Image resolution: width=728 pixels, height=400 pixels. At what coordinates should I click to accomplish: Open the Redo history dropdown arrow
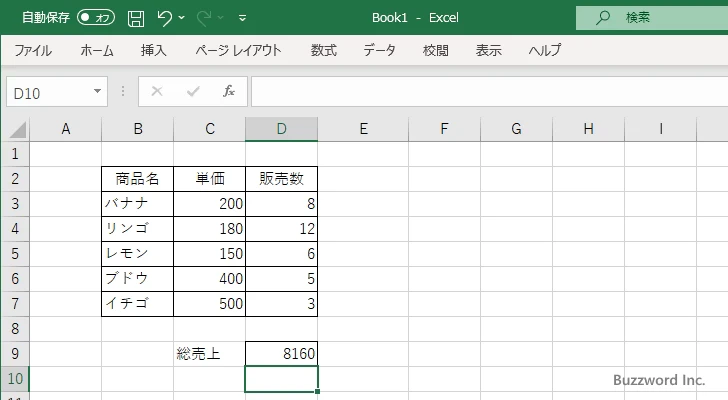(221, 18)
